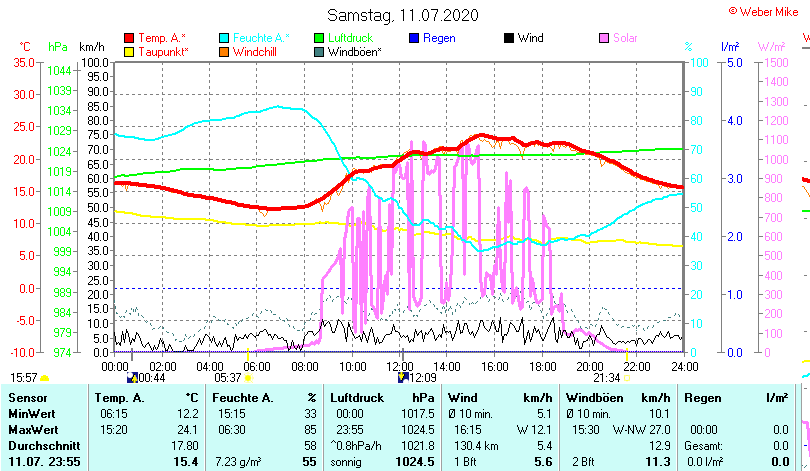
Task: Click the bold pressure value 1024.5
Action: coord(415,462)
